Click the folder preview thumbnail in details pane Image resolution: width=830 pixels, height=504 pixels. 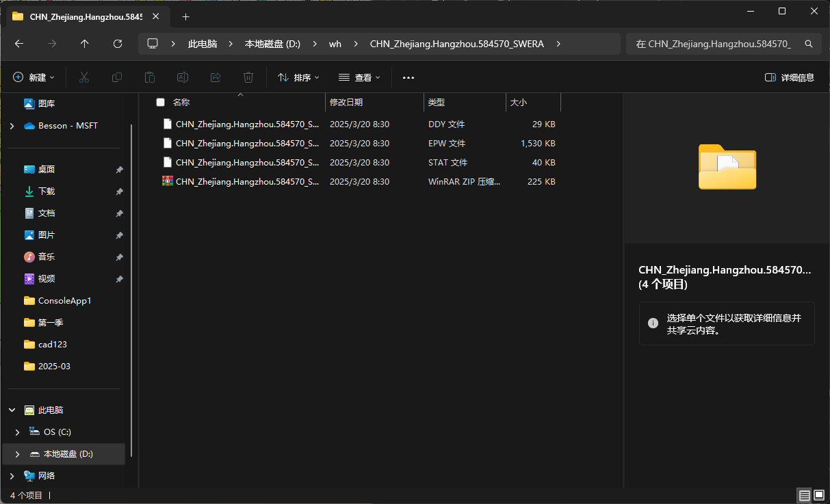point(727,166)
